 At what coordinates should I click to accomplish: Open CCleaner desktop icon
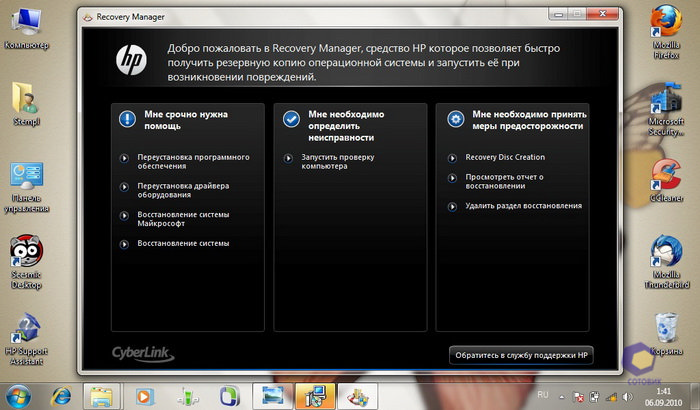(x=665, y=177)
